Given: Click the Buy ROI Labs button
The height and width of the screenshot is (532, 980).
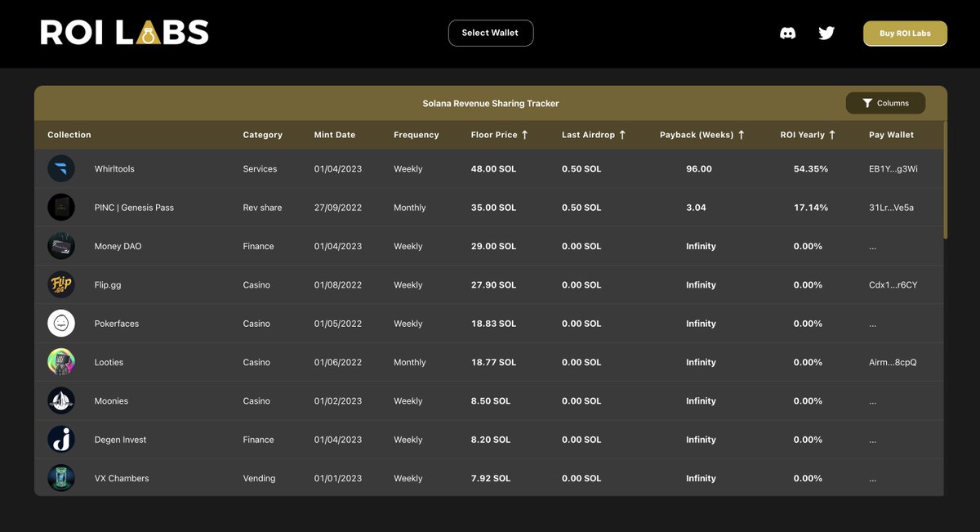Looking at the screenshot, I should (x=905, y=34).
